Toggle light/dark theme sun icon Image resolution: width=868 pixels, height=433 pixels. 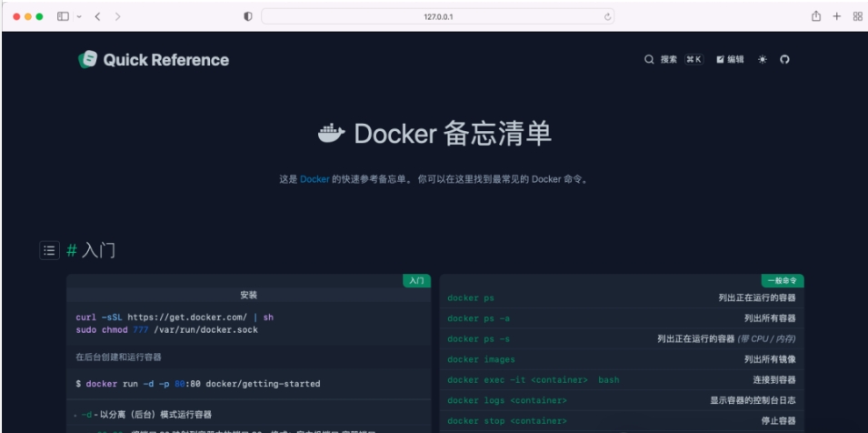[763, 59]
